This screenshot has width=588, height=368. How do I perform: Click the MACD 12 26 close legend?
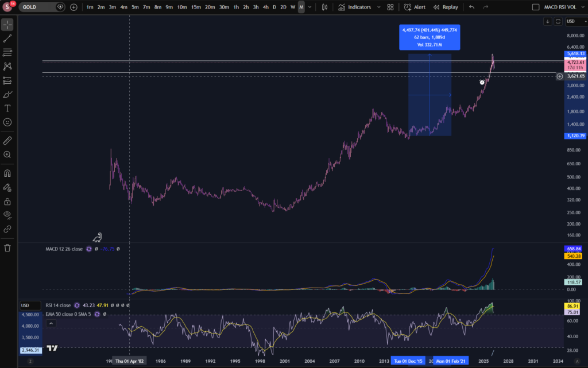pos(64,249)
